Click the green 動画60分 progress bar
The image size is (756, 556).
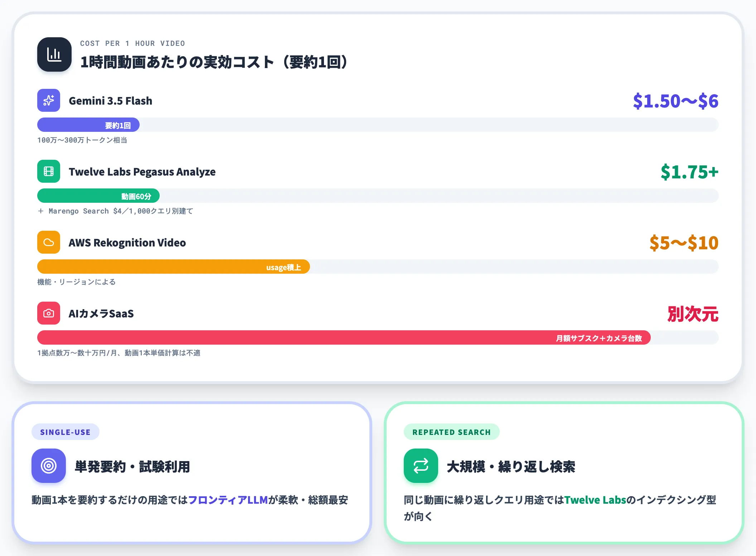click(98, 196)
